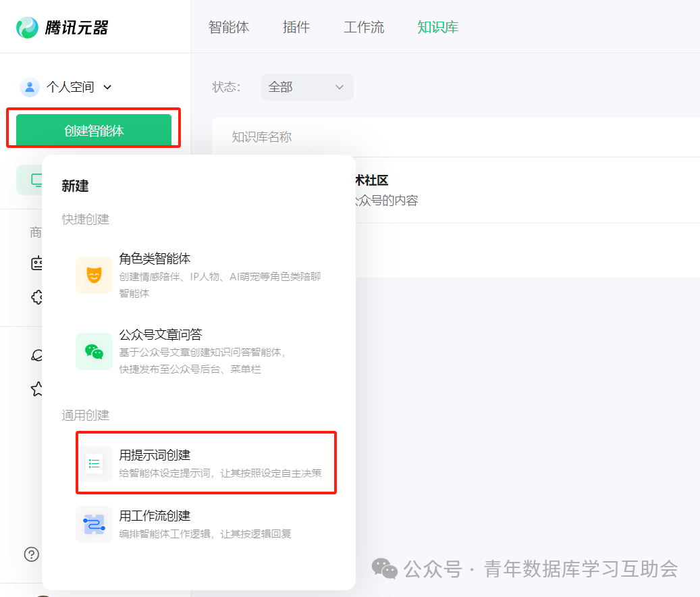Image resolution: width=700 pixels, height=597 pixels.
Task: Select the 知识库 tab
Action: point(438,27)
